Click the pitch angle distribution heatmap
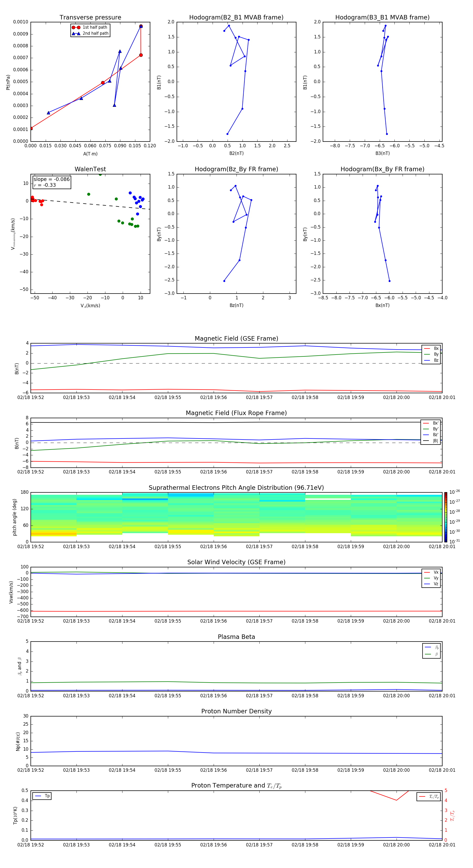 (x=236, y=517)
